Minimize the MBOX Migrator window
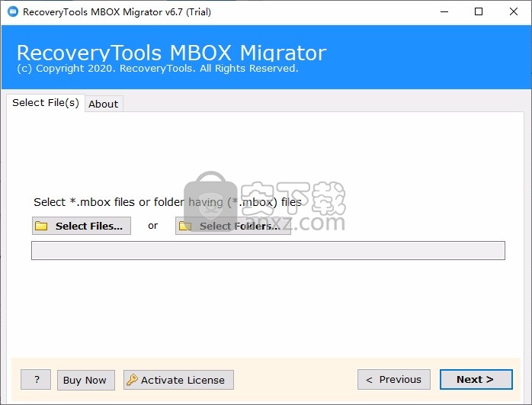Image resolution: width=532 pixels, height=405 pixels. pos(444,12)
